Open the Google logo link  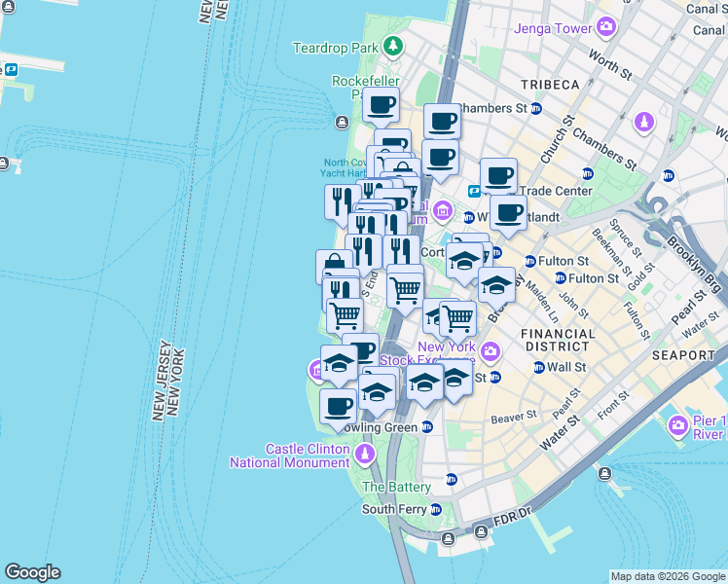32,572
